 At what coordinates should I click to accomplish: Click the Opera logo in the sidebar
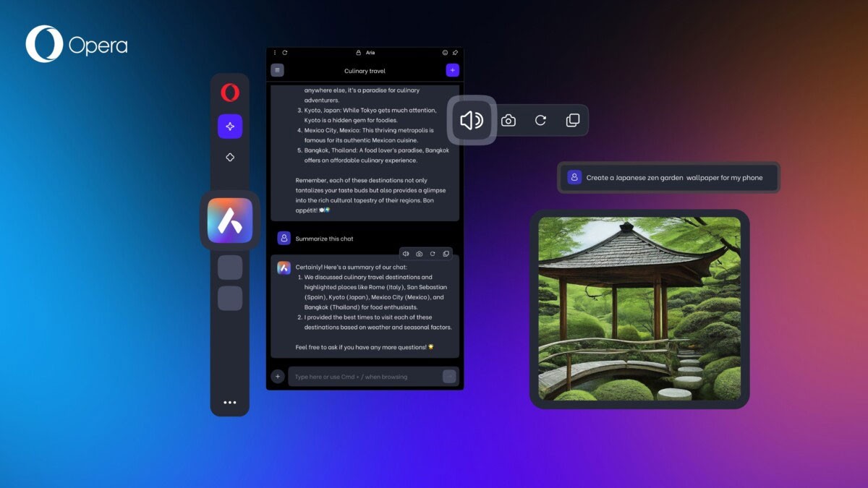tap(230, 93)
